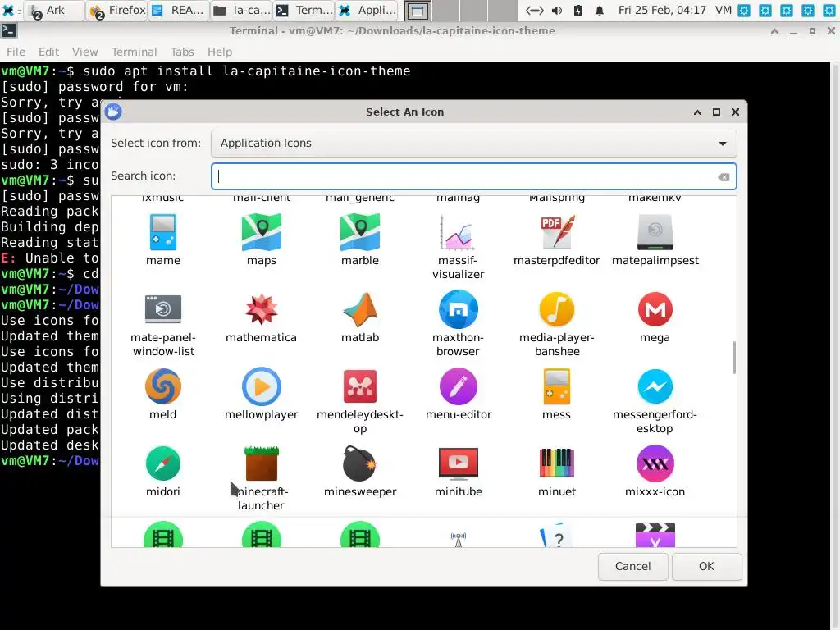This screenshot has width=840, height=630.
Task: Open the 'Select icon from' dropdown
Action: (473, 143)
